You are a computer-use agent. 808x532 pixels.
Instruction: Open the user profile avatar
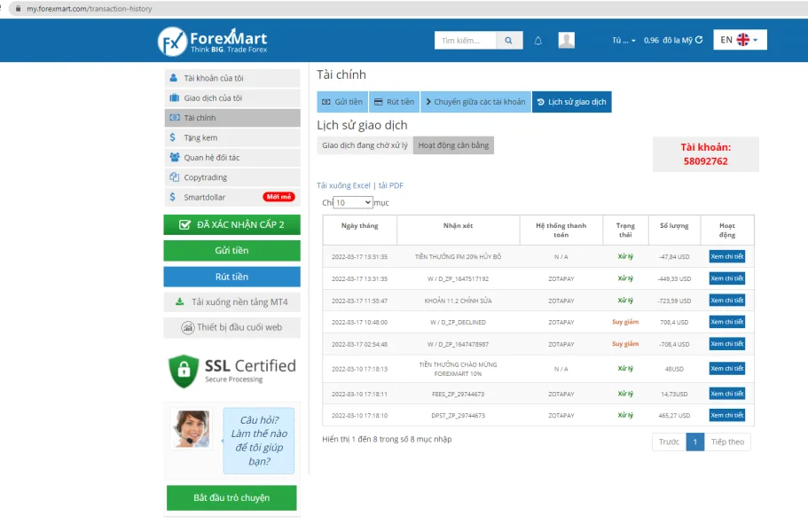pos(567,40)
